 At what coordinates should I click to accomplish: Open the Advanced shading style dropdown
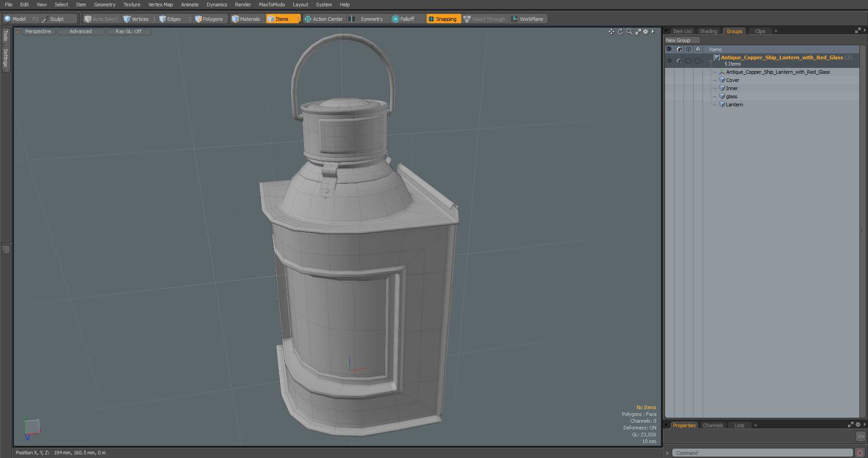(x=80, y=32)
